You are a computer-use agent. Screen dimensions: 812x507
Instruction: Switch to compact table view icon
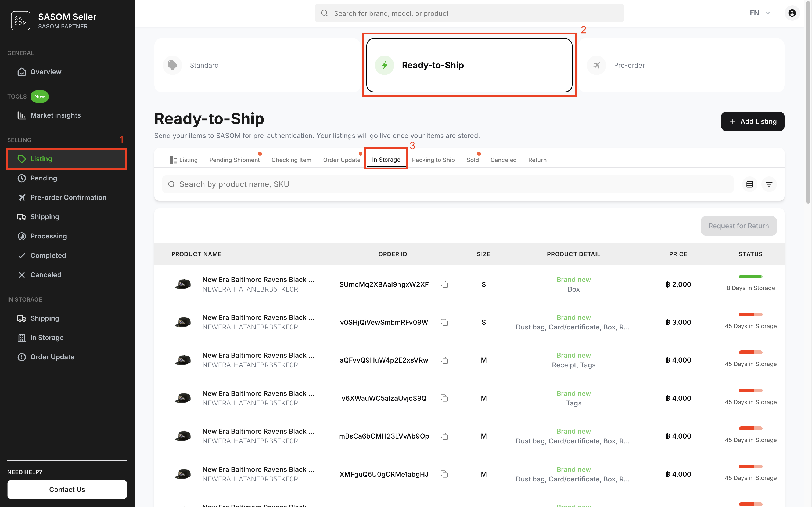750,184
